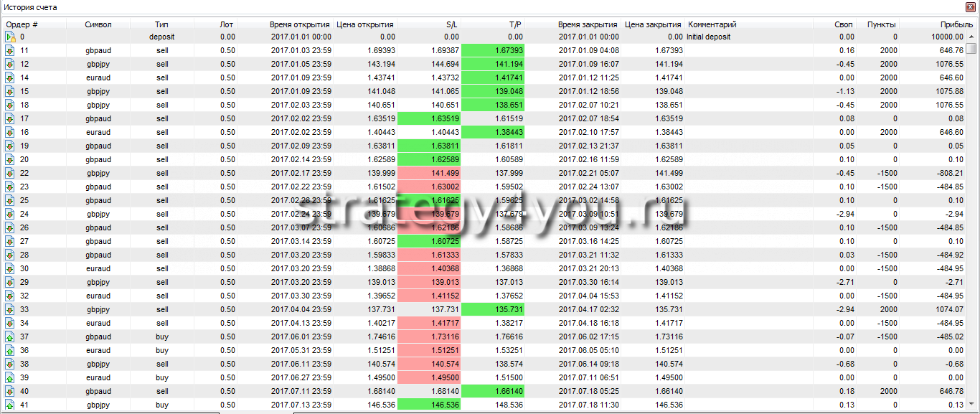980x414 pixels.
Task: Click the green T/P cell showing 1.67393
Action: pyautogui.click(x=493, y=50)
